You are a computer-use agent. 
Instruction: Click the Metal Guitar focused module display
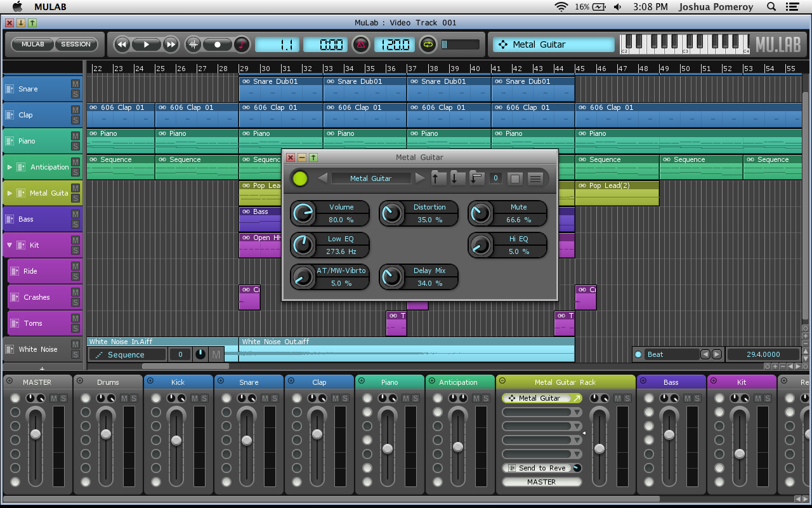point(554,44)
